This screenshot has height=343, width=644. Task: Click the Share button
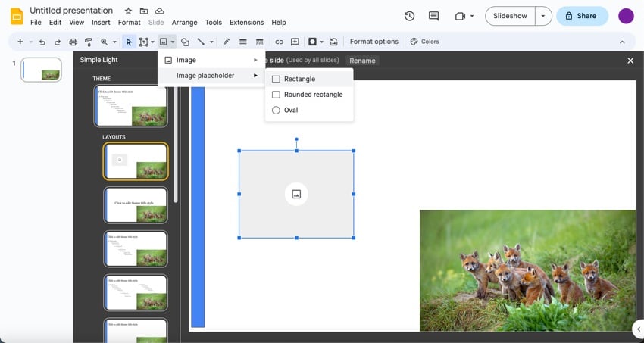[582, 16]
